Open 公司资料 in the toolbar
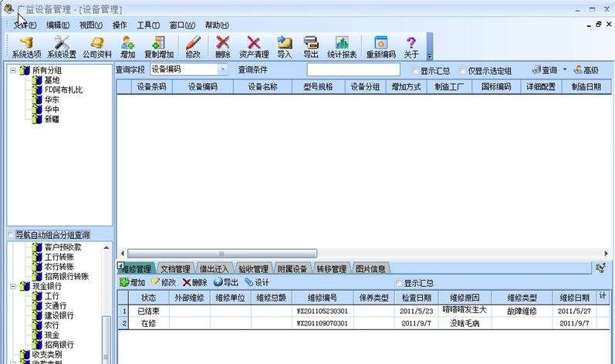 coord(97,47)
